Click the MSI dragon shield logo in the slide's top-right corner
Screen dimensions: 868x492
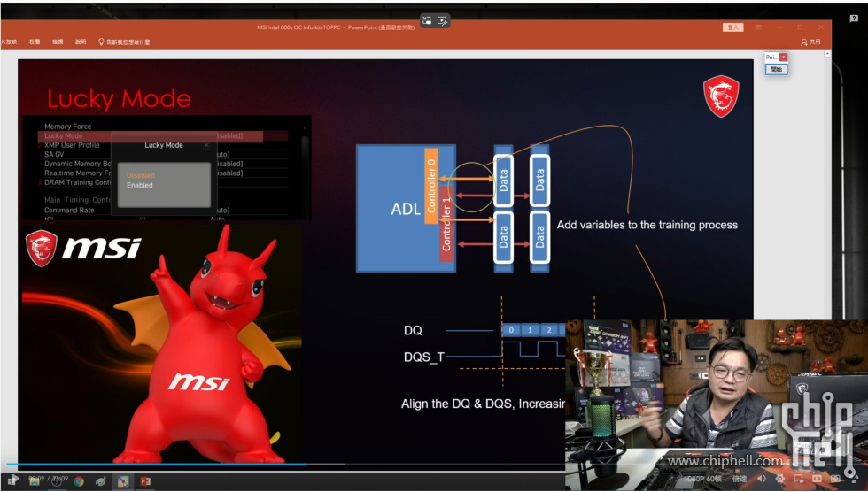[x=721, y=96]
